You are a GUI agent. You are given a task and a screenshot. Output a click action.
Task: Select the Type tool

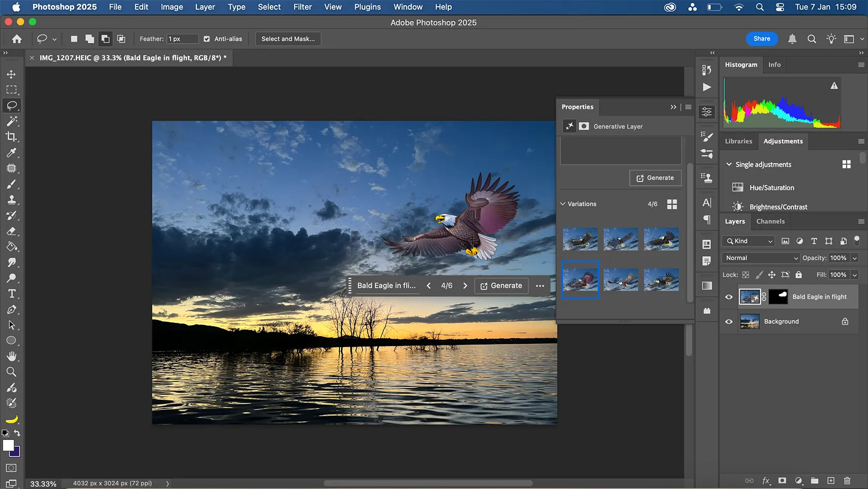click(12, 293)
